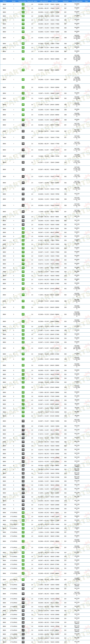Click the Nadwozie column header
This screenshot has height=644, width=90.
click(65, 1)
